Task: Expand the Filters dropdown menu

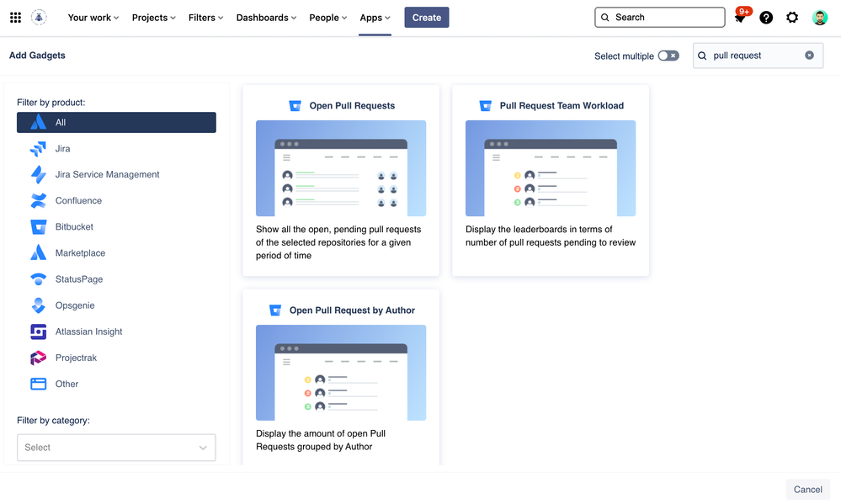Action: [206, 18]
